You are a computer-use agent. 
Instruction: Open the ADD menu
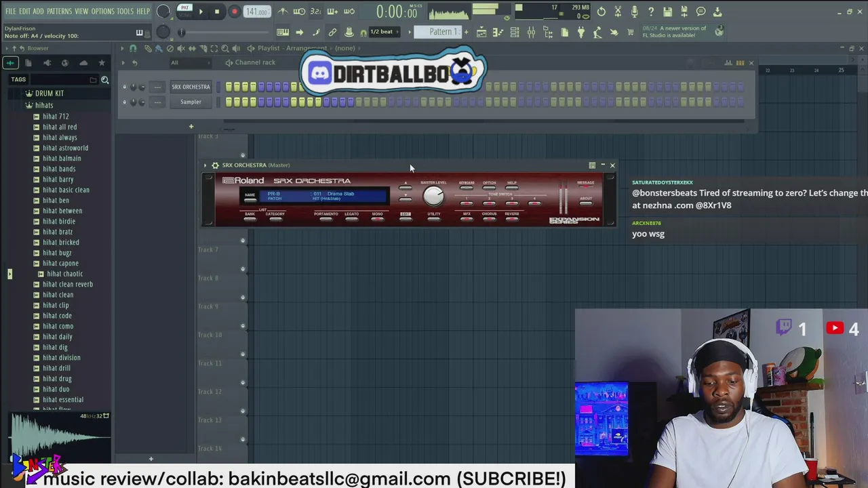[x=39, y=12]
